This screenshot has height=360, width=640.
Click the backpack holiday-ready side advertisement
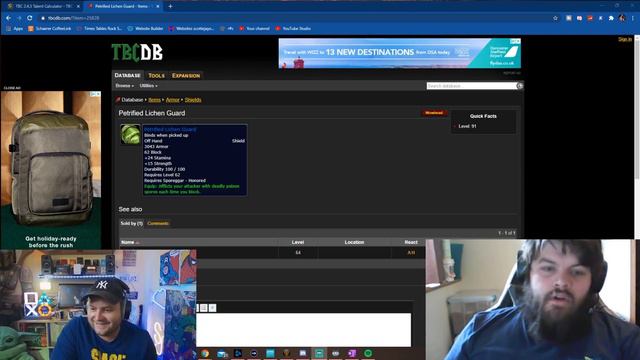tap(51, 170)
